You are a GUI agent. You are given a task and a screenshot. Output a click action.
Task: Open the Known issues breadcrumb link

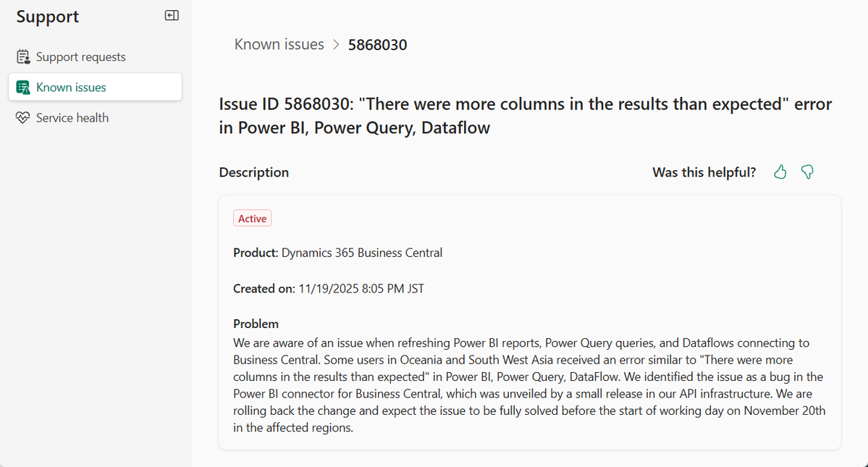click(279, 44)
